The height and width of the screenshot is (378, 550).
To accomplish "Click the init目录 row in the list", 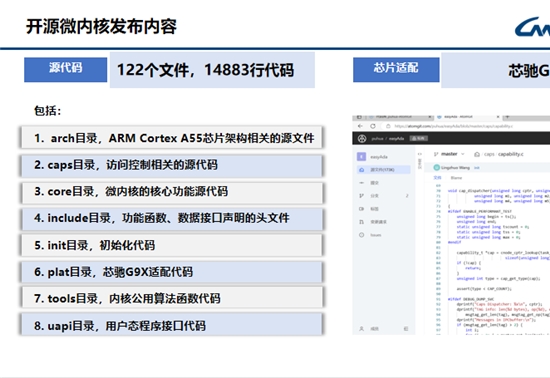I will tap(172, 245).
